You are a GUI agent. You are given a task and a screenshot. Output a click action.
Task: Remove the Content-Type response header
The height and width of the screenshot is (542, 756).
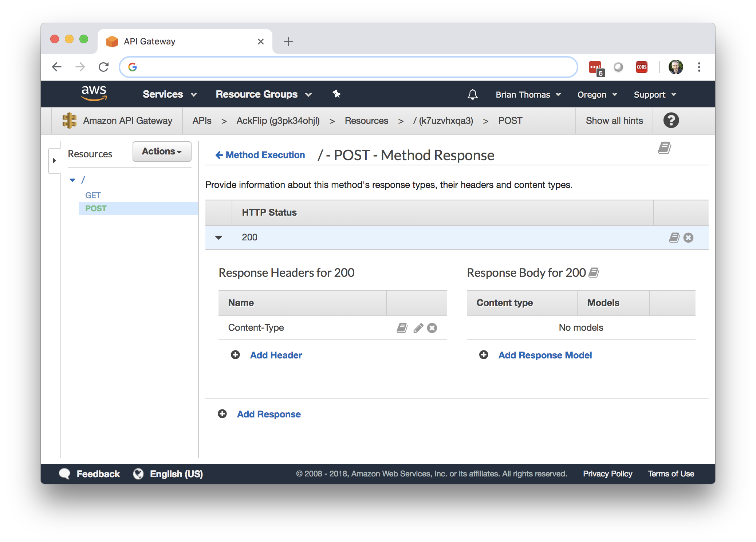pyautogui.click(x=432, y=328)
